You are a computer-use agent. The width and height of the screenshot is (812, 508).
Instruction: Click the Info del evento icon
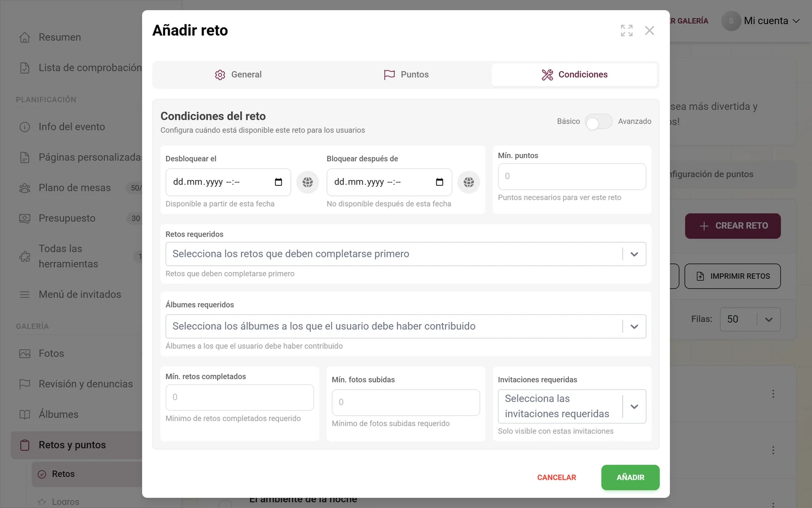pos(25,127)
